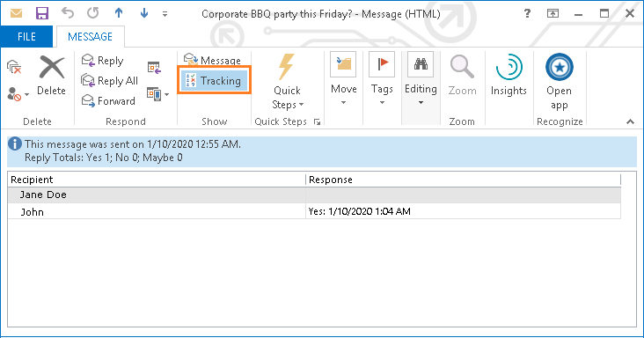Open the Quick Steps gallery
This screenshot has height=338, width=644.
[x=287, y=82]
